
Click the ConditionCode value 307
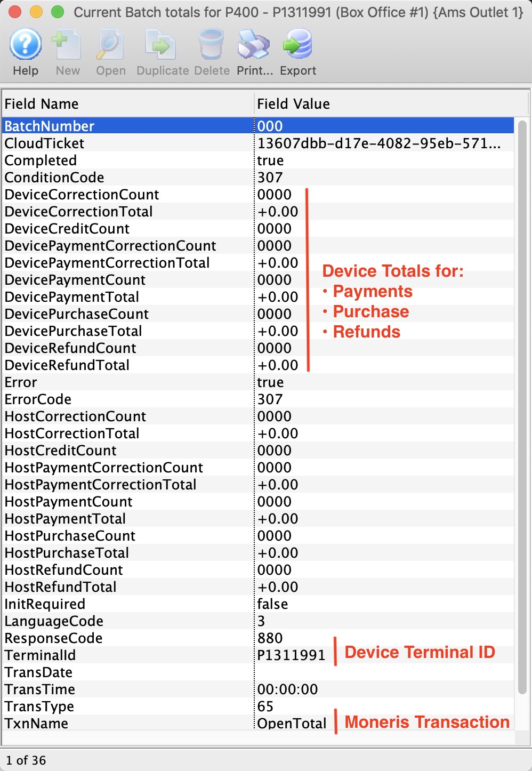pyautogui.click(x=270, y=177)
